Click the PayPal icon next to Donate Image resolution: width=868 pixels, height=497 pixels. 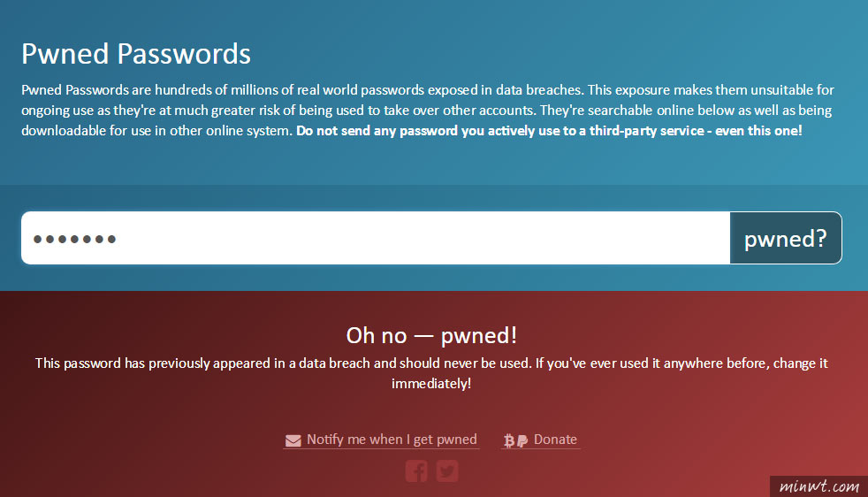click(522, 441)
